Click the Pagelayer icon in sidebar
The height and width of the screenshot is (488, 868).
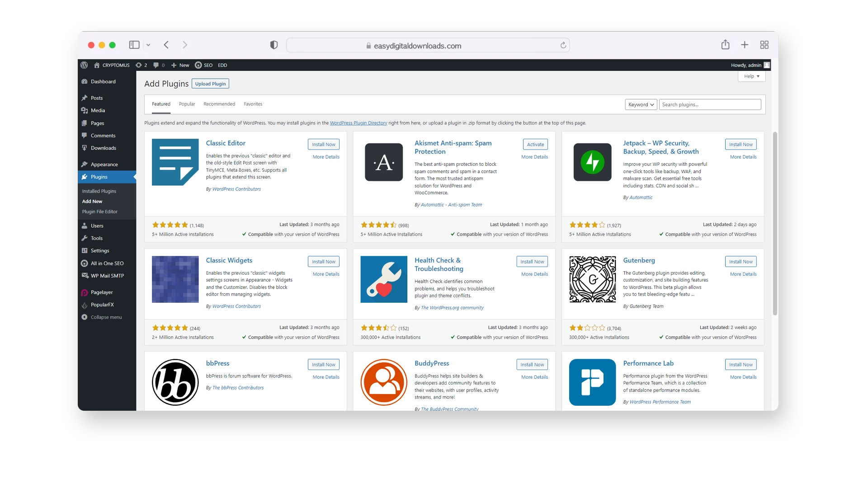pos(84,292)
